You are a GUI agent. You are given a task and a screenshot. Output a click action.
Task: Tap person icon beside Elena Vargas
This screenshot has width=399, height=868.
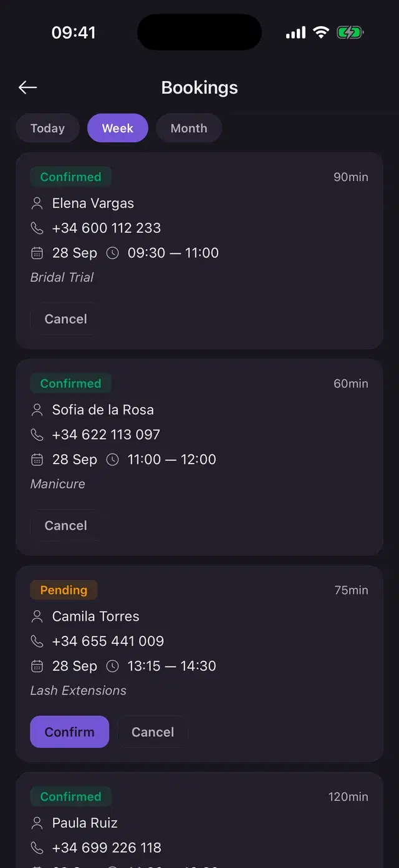click(x=37, y=203)
